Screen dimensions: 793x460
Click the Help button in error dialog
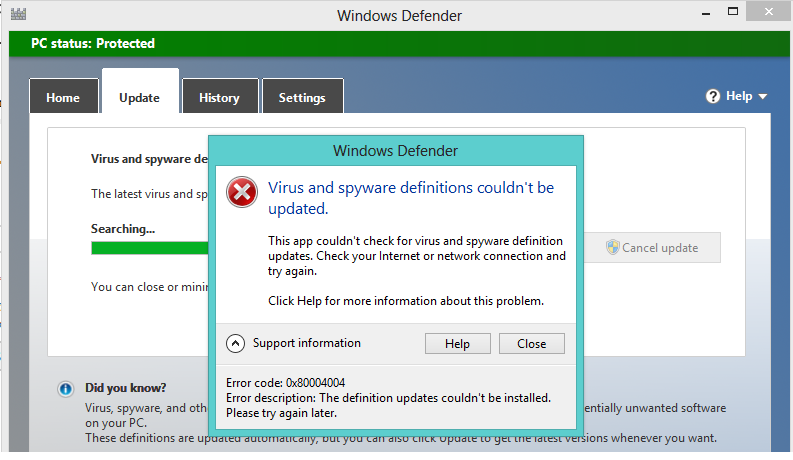457,344
